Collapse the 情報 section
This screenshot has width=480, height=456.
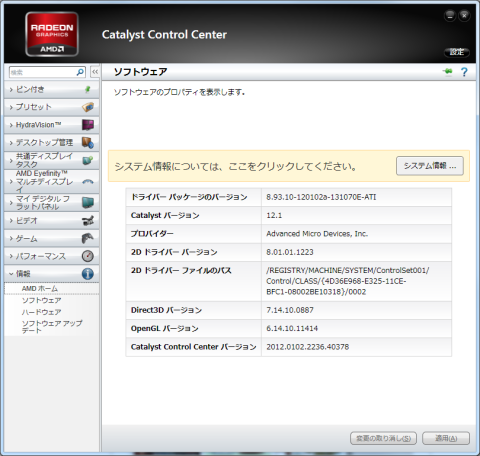tap(52, 274)
